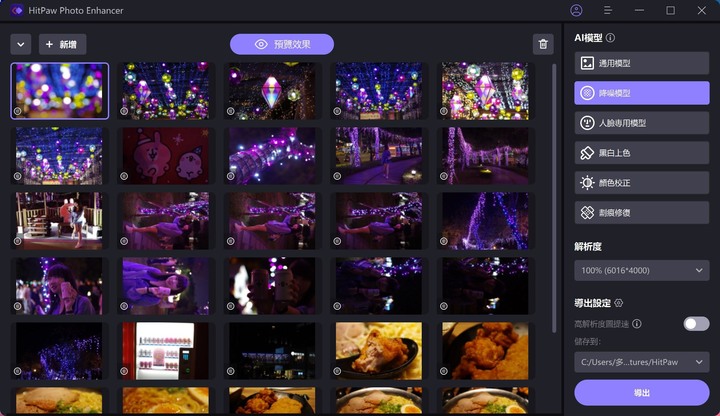Open the 100% (6016*4000) resolution dropdown

[x=641, y=270]
